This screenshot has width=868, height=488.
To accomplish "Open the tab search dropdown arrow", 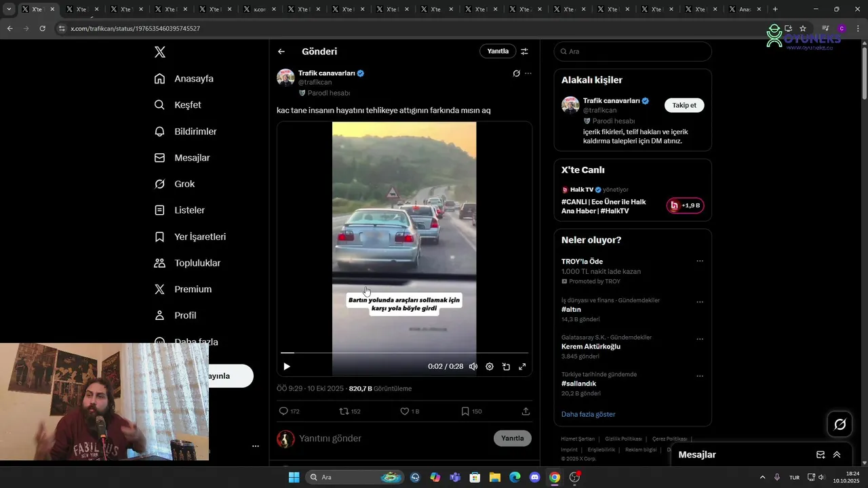I will tap(9, 9).
